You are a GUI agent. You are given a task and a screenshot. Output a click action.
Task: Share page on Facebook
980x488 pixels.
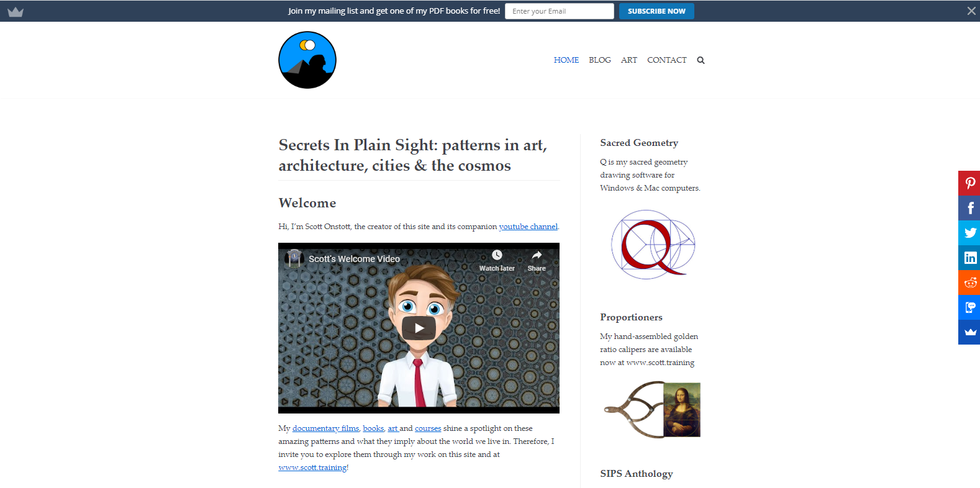click(x=969, y=208)
